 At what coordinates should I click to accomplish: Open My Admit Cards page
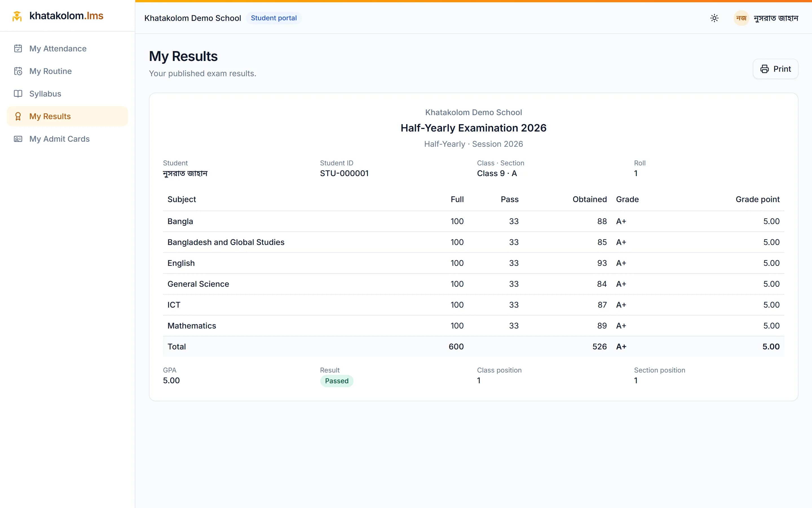tap(67, 139)
